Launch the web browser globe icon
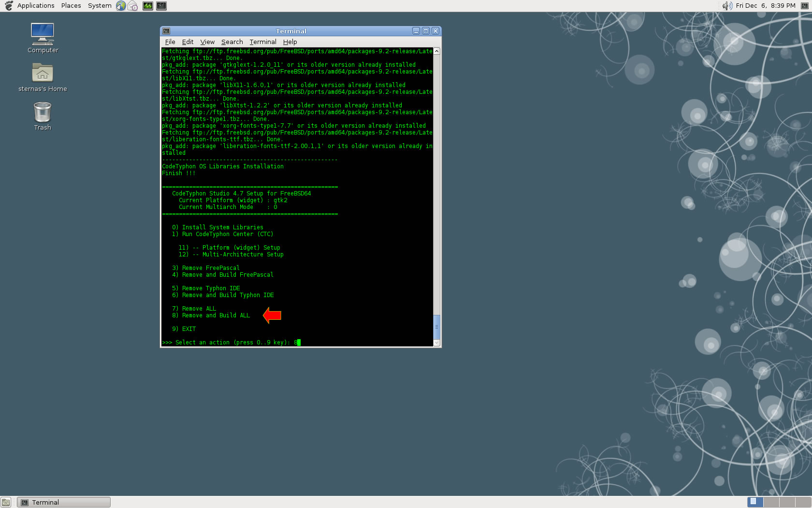Screen dimensions: 812x508 click(121, 6)
